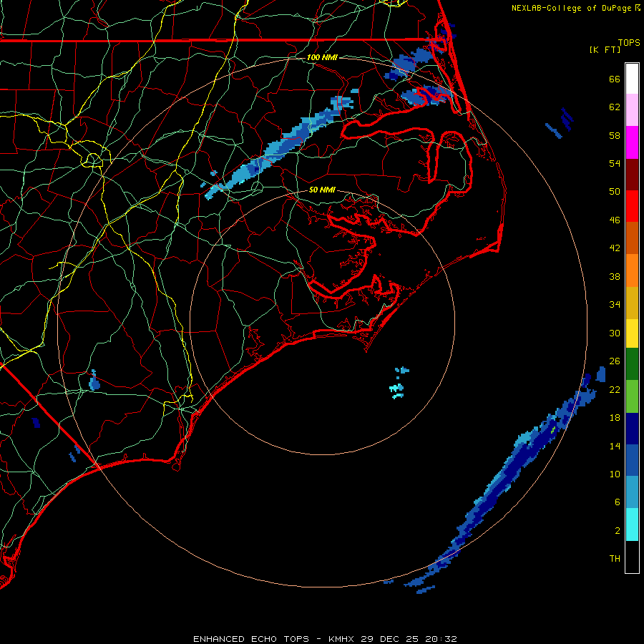Click the small echoes east beyond the Outer Banks
This screenshot has height=644, width=644.
pos(560,123)
